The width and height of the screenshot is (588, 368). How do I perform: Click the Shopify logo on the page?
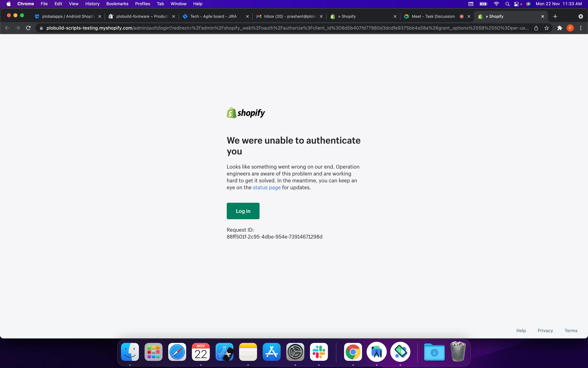tap(246, 113)
